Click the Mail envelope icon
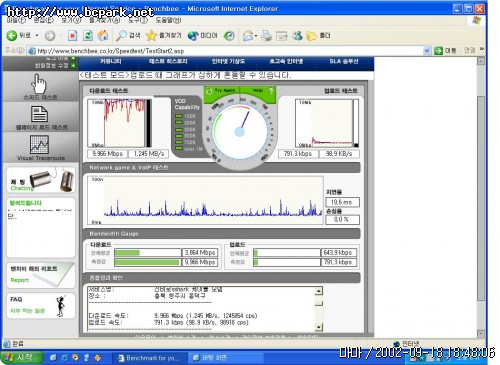The height and width of the screenshot is (365, 500). [248, 36]
